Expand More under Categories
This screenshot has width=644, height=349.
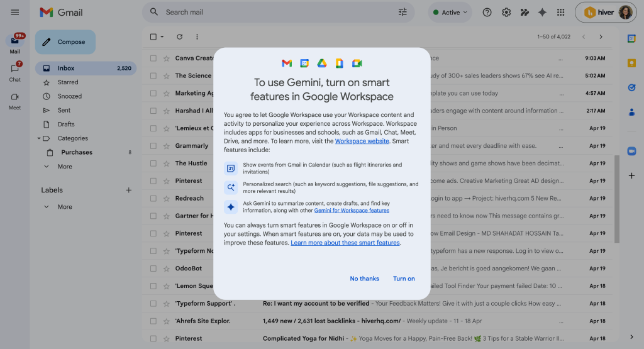point(65,166)
